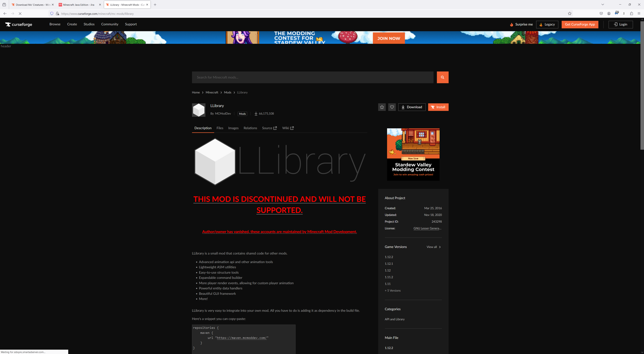The width and height of the screenshot is (644, 354).
Task: Click the back navigation arrow
Action: click(5, 14)
